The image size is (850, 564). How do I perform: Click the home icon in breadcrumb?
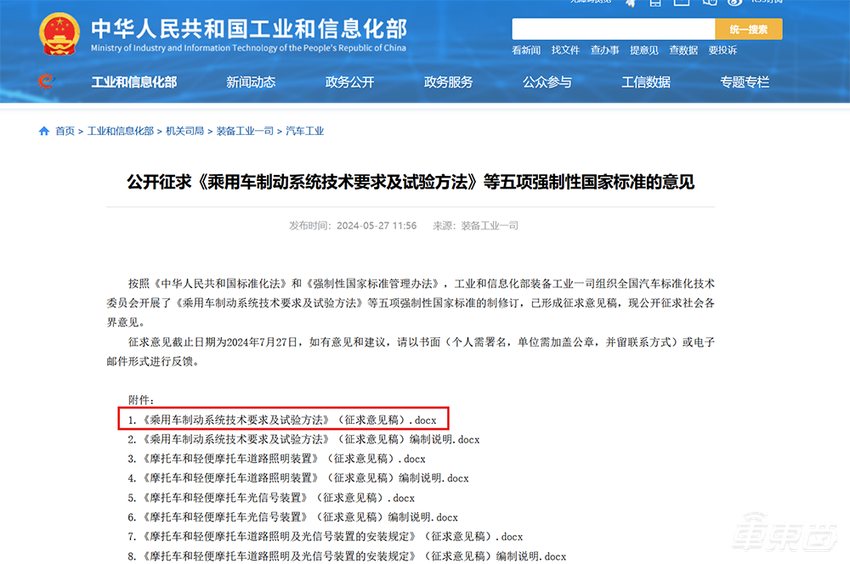tap(44, 131)
